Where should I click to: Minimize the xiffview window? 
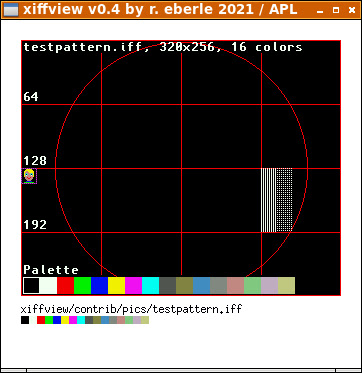(320, 11)
